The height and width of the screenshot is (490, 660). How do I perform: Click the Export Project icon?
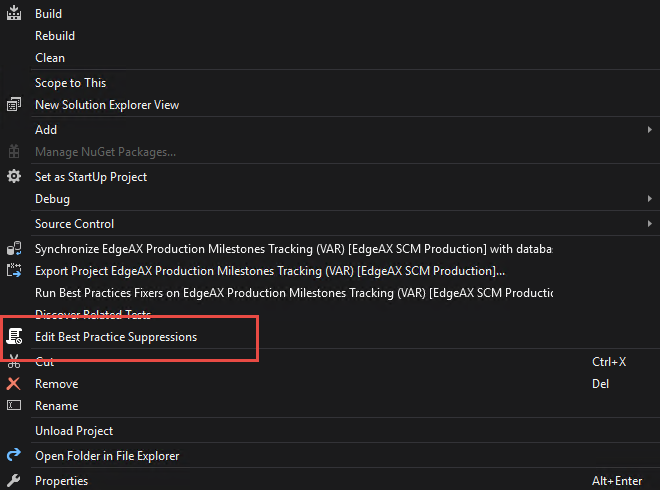[14, 270]
